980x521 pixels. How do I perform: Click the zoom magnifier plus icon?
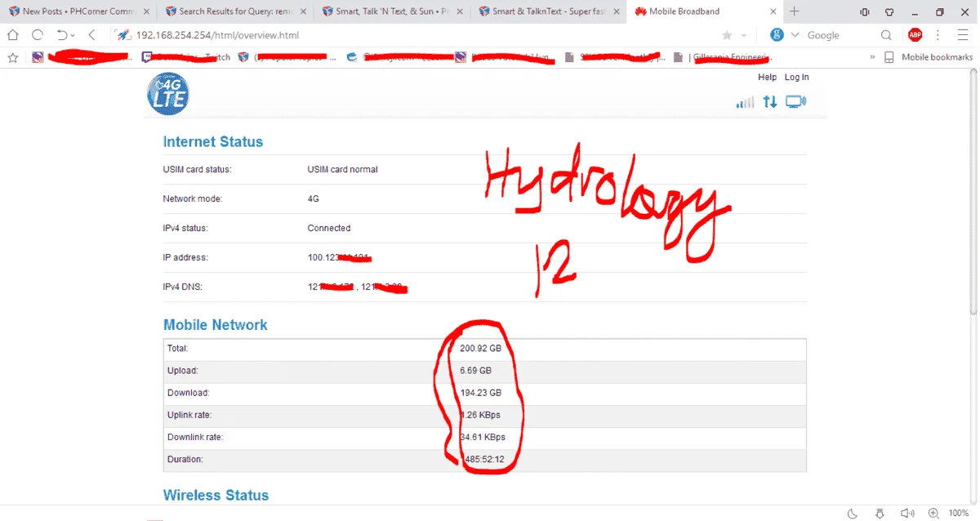click(x=934, y=513)
